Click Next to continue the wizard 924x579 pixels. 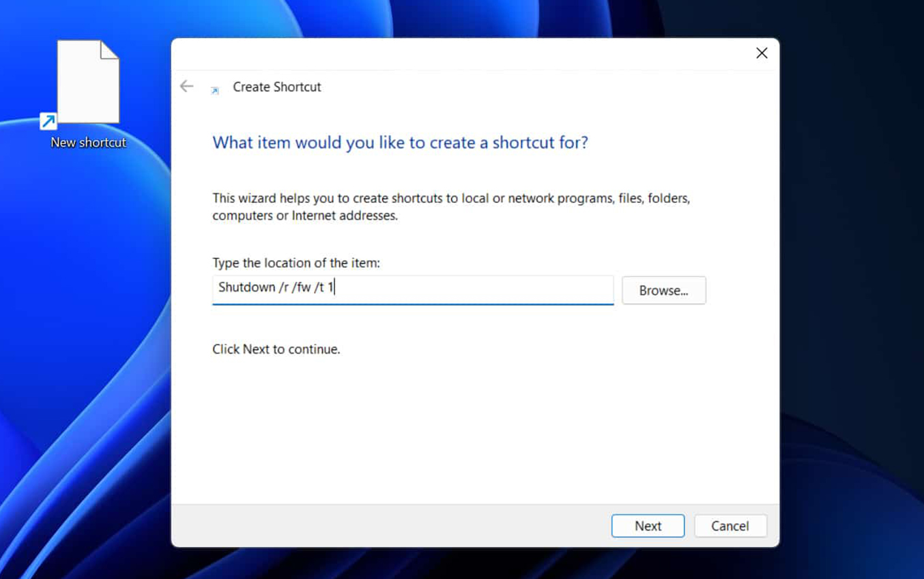tap(647, 526)
